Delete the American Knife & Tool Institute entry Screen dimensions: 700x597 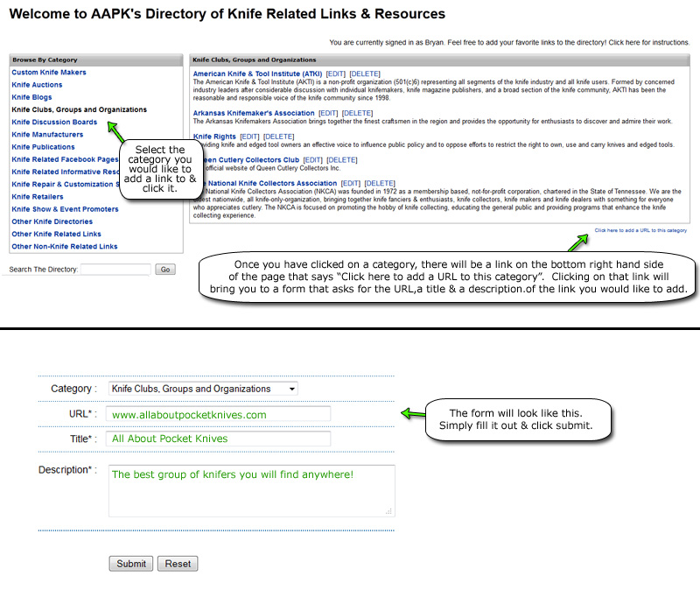(x=365, y=74)
